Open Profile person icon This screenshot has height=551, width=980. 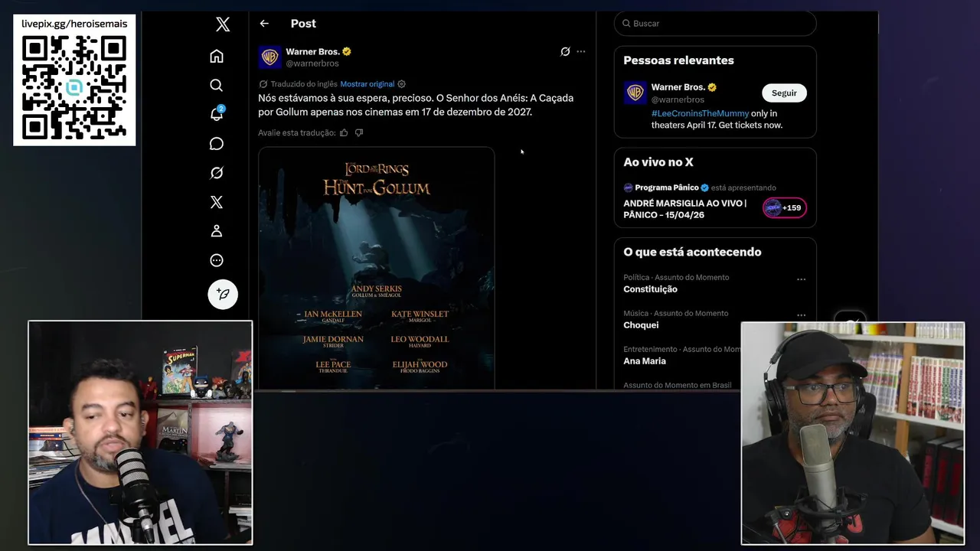pos(217,231)
